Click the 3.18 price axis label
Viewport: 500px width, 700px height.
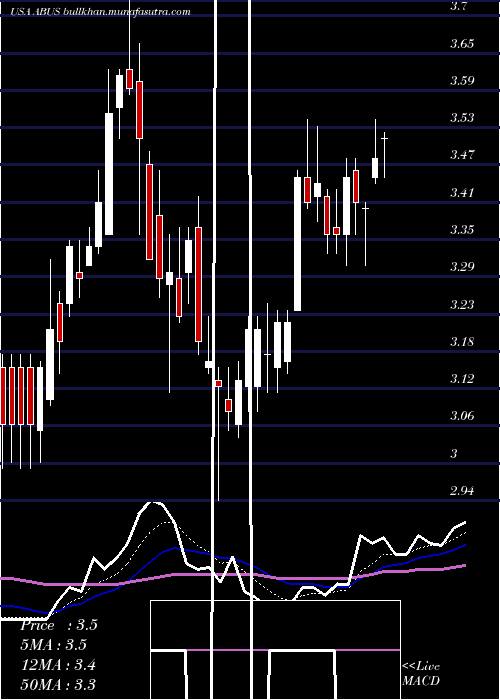462,342
